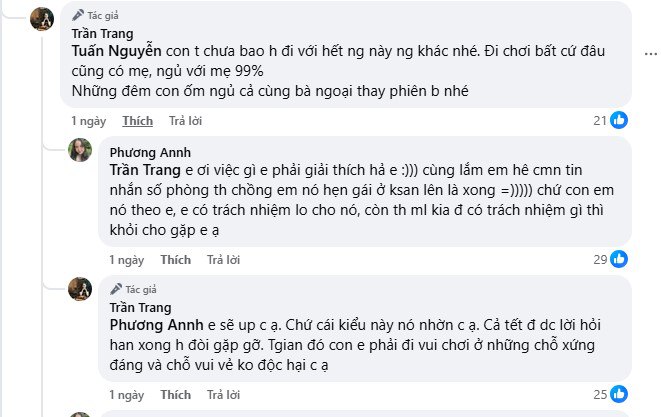This screenshot has height=417, width=661.
Task: Click Trả lời under Phương Annh's comment
Action: 223,259
